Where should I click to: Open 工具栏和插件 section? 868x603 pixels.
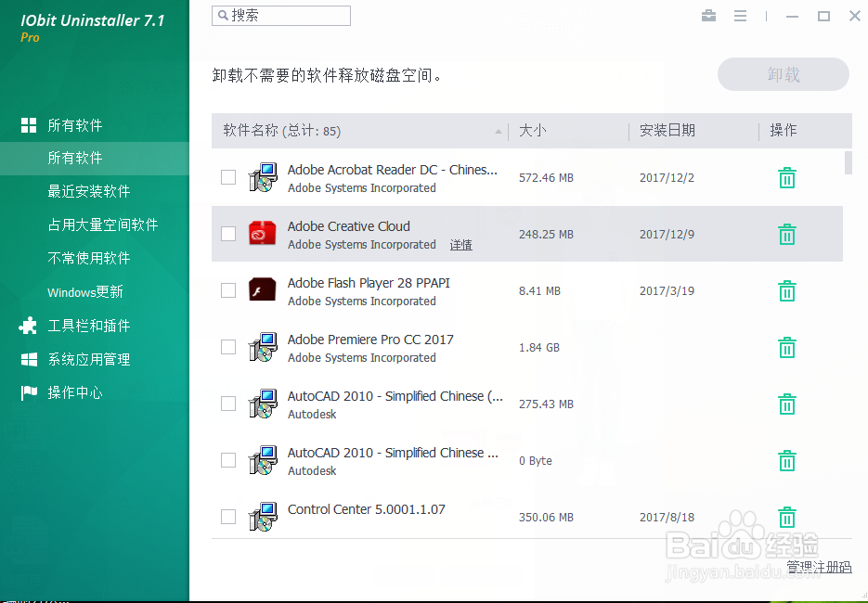88,326
